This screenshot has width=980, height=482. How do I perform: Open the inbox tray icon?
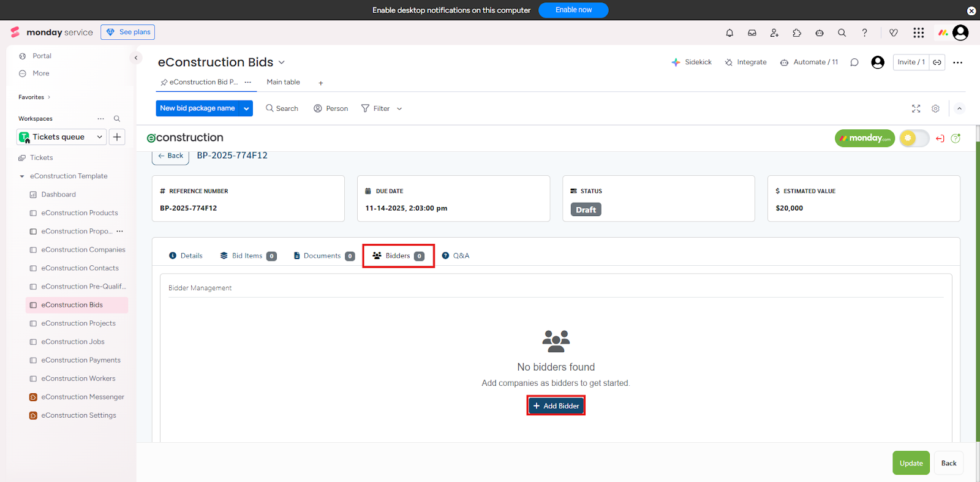pyautogui.click(x=752, y=33)
